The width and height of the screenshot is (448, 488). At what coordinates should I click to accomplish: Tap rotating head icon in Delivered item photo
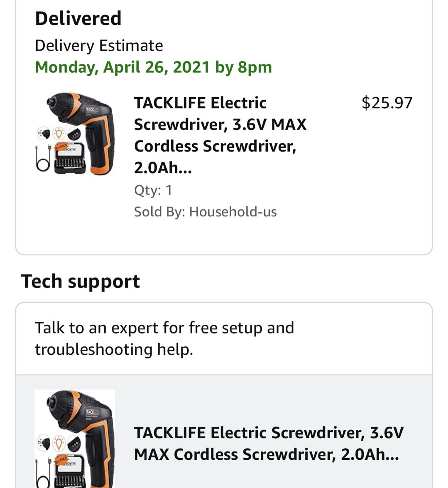pos(44,134)
